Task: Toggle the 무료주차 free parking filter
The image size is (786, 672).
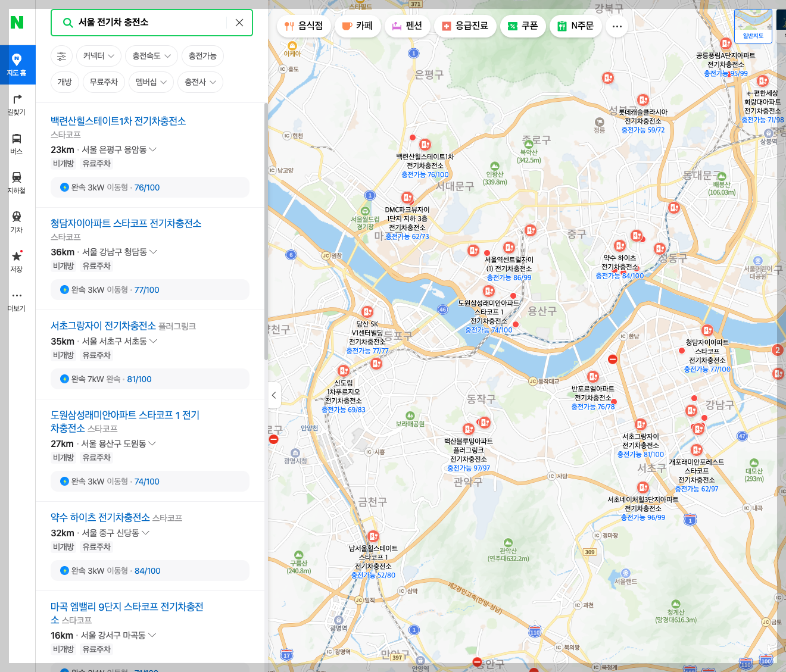Action: click(104, 82)
